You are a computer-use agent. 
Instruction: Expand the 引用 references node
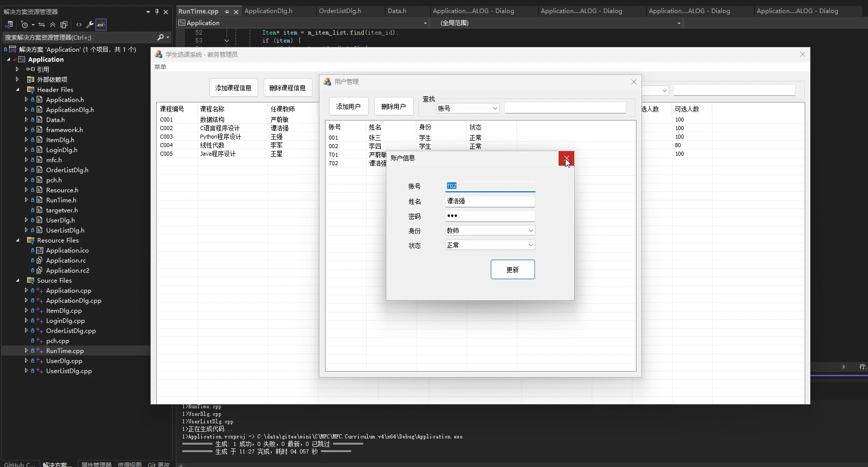click(x=17, y=69)
